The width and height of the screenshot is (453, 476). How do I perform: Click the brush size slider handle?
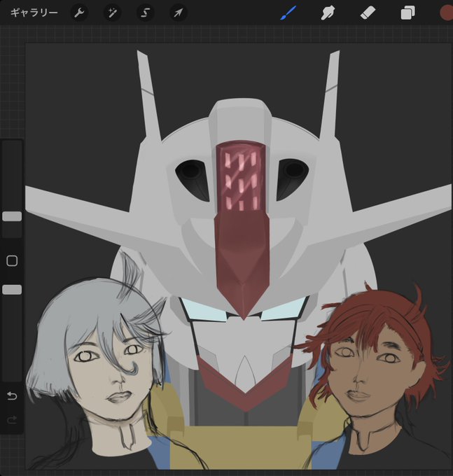pyautogui.click(x=12, y=216)
